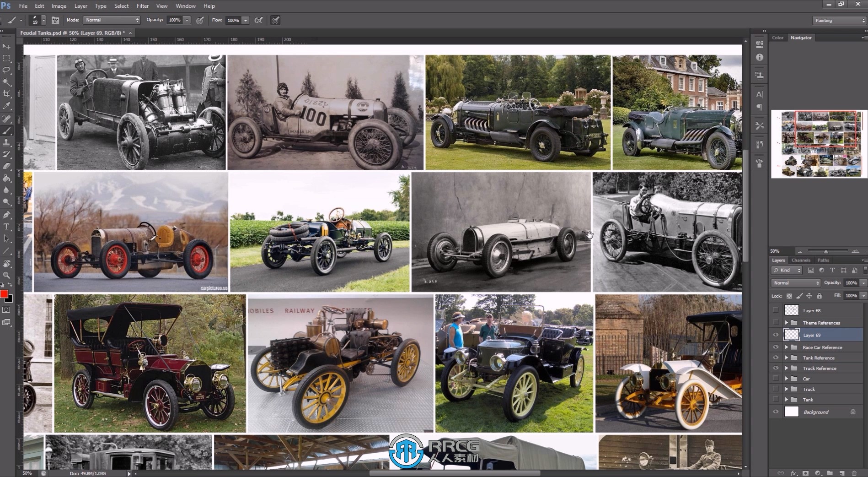Open the Painting workspace dropdown
Image resolution: width=868 pixels, height=477 pixels.
coord(839,21)
